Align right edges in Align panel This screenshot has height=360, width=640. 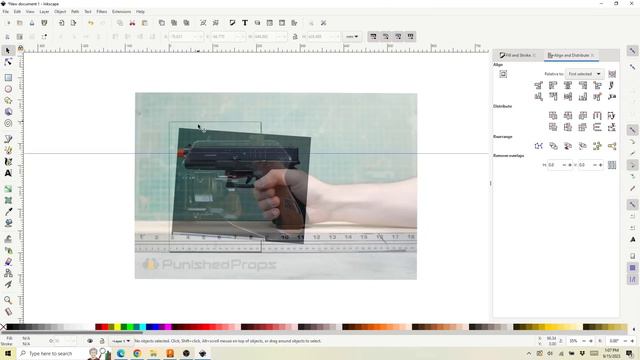(582, 85)
